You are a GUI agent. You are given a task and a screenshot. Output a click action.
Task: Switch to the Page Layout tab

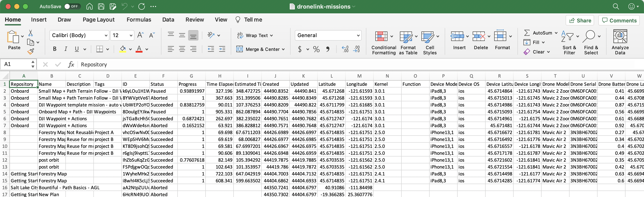coord(99,20)
